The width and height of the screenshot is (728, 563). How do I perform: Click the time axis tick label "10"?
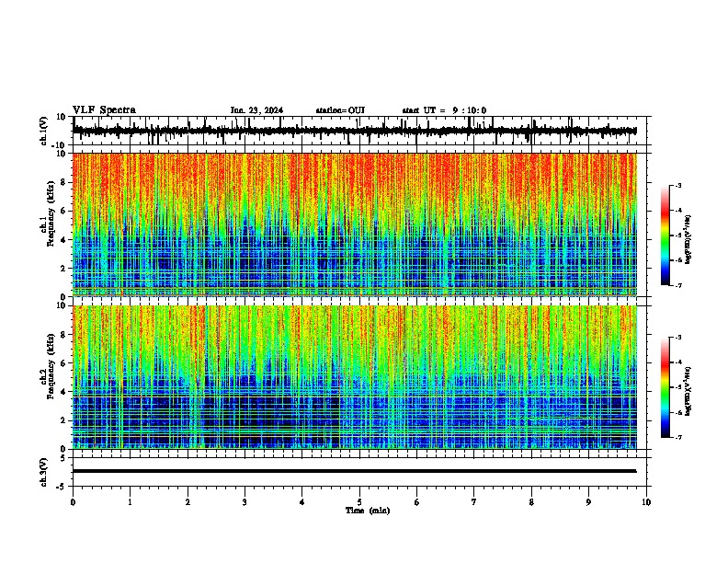click(646, 502)
